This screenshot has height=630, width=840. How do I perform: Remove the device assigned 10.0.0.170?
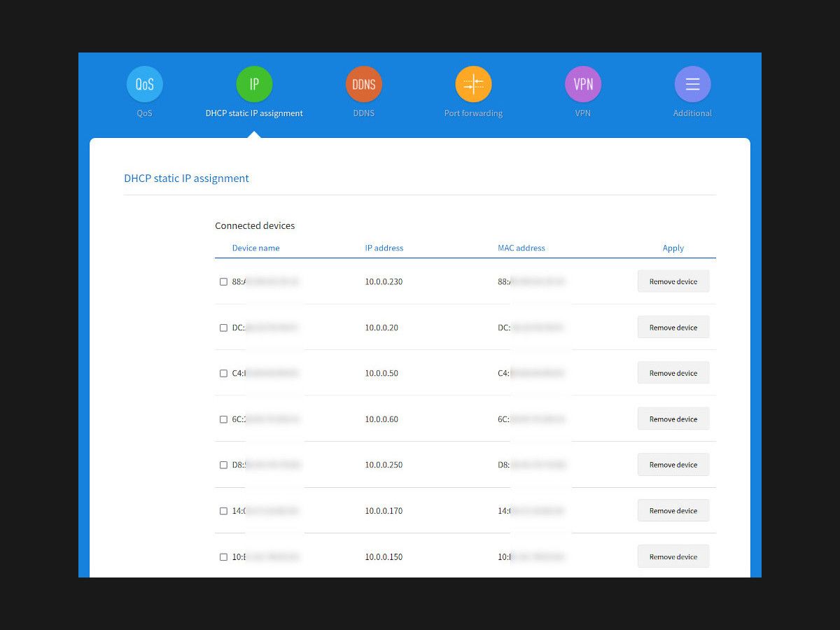(673, 510)
